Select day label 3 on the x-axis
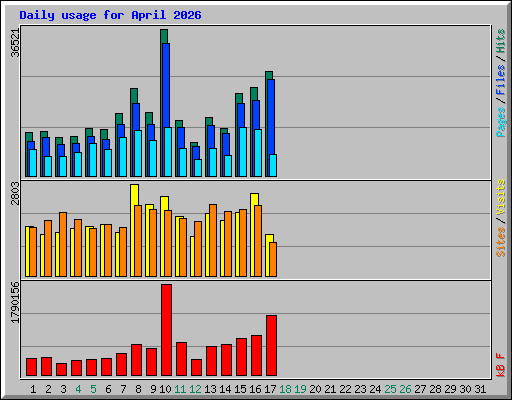Viewport: 512px width, 400px height. [x=63, y=389]
